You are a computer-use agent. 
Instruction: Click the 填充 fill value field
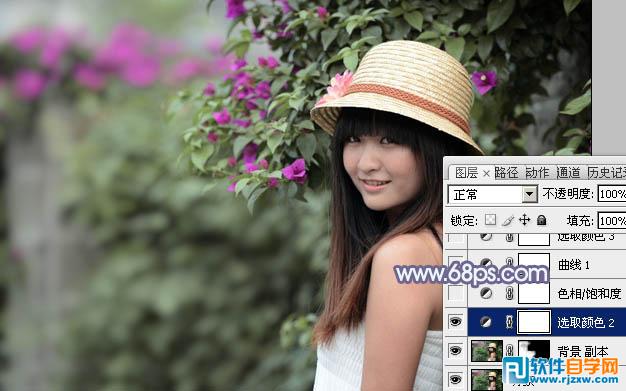tap(612, 220)
